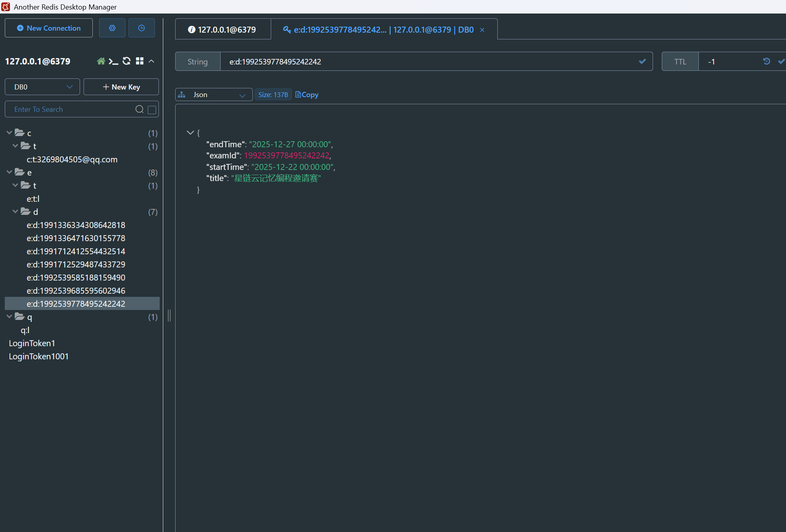Viewport: 786px width, 532px height.
Task: Click the search magnifier icon
Action: [139, 109]
